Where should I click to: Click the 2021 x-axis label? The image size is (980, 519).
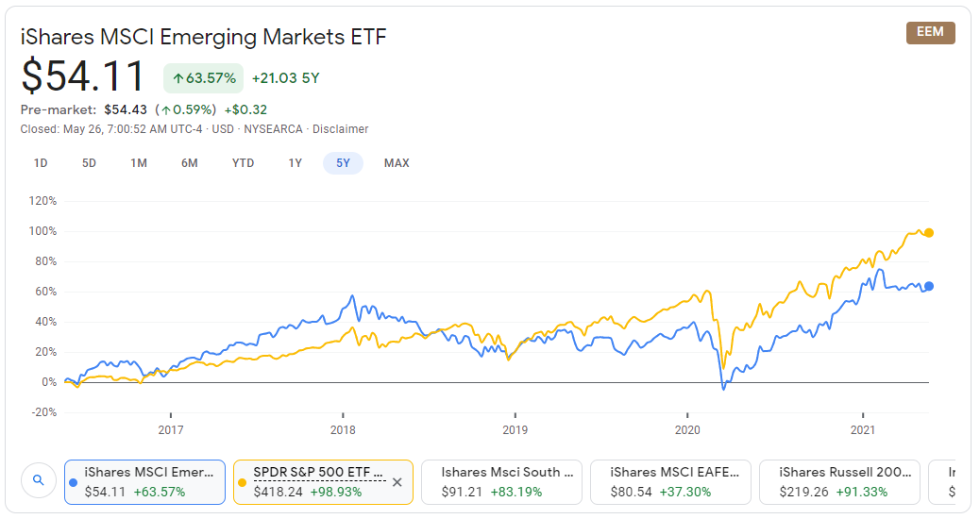coord(863,429)
